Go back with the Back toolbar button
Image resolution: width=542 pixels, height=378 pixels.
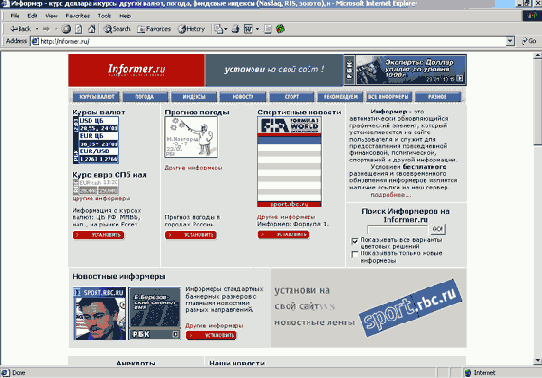[x=20, y=29]
